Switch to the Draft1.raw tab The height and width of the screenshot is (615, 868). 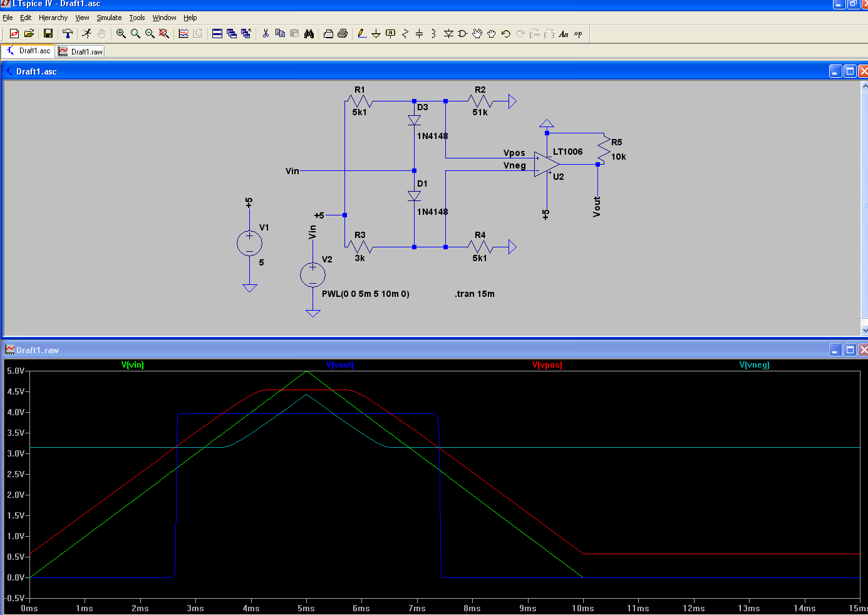point(80,51)
